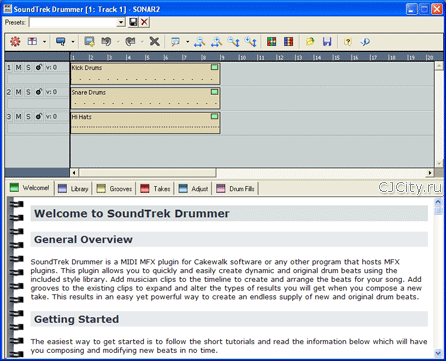Screen dimensions: 446x361
Task: Click the vertical zoom in magnifier icon
Action: 251,42
